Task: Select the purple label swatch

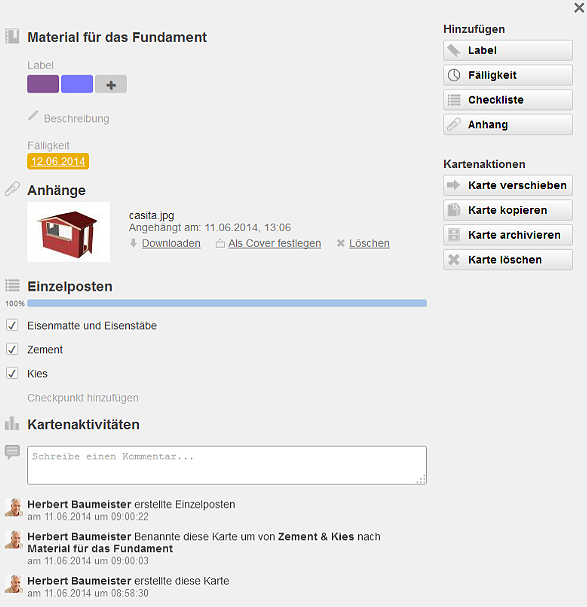Action: [x=43, y=84]
